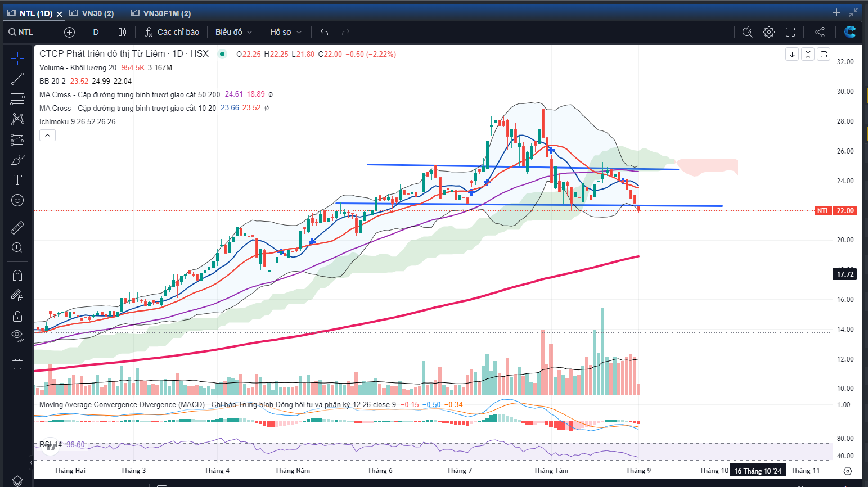Screen dimensions: 868x487
Task: Click the 30.00 price axis label
Action: pos(845,92)
